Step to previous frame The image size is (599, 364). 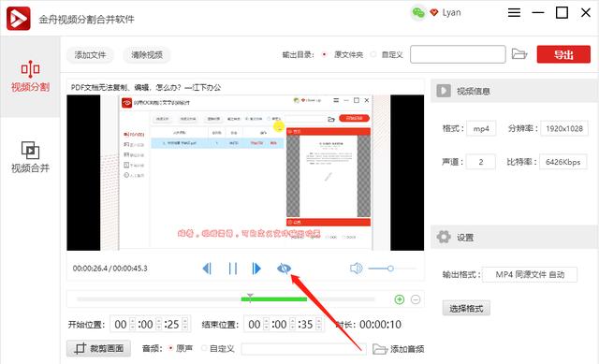coord(207,269)
